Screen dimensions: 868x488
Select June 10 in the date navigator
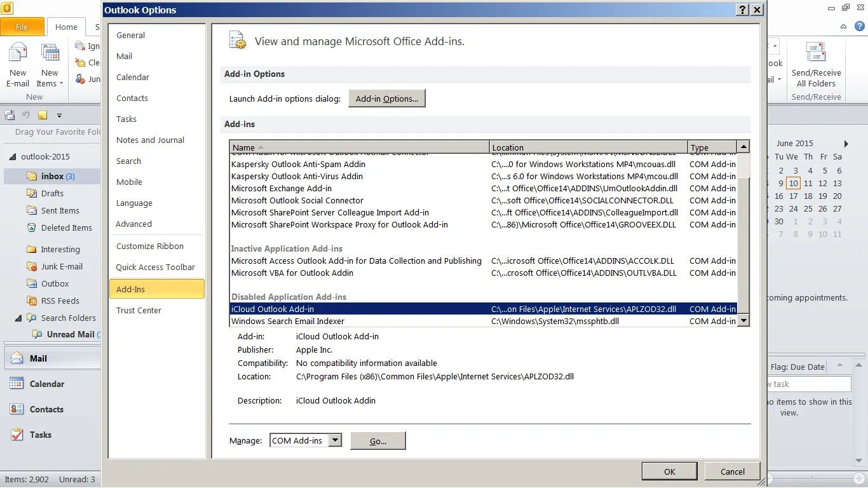[793, 183]
